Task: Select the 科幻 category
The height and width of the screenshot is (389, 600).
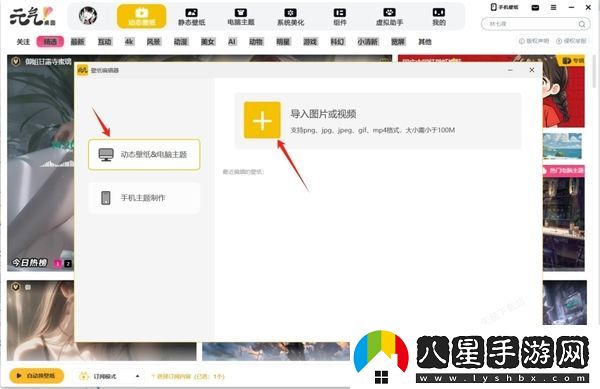Action: tap(338, 42)
